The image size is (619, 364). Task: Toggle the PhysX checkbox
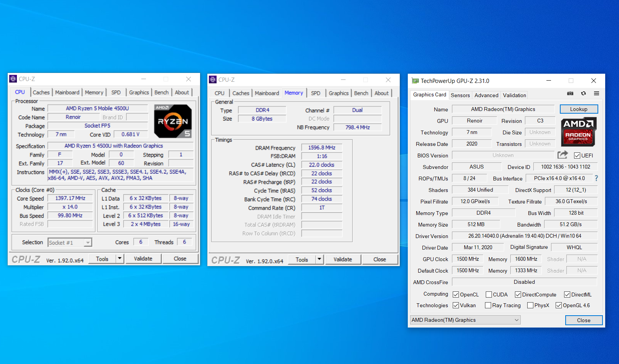point(530,305)
